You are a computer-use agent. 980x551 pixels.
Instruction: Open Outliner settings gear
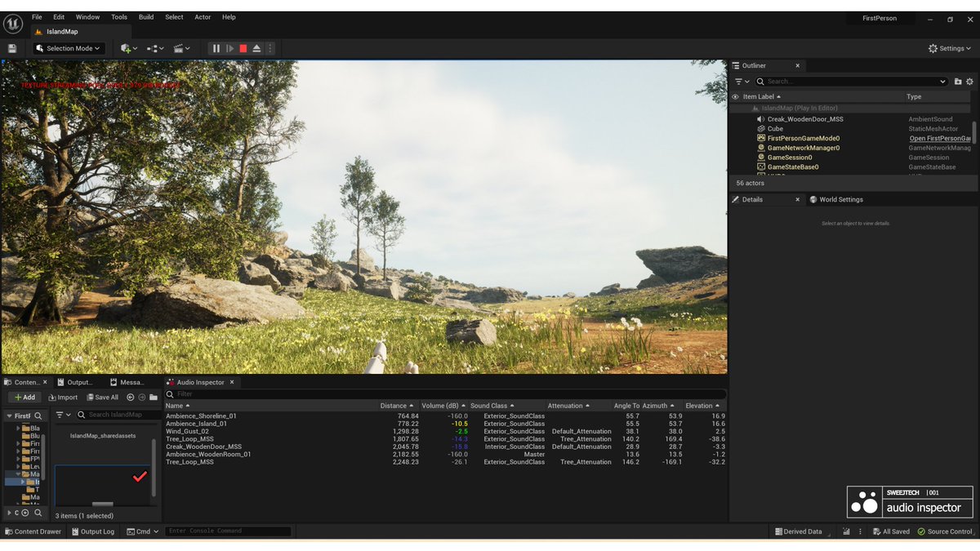point(970,82)
